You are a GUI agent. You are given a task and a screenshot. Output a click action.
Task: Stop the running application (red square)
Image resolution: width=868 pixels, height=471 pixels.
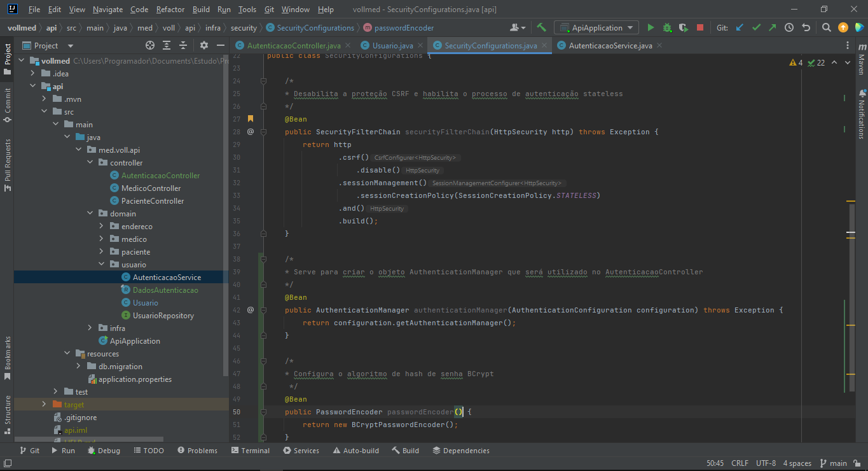click(700, 28)
